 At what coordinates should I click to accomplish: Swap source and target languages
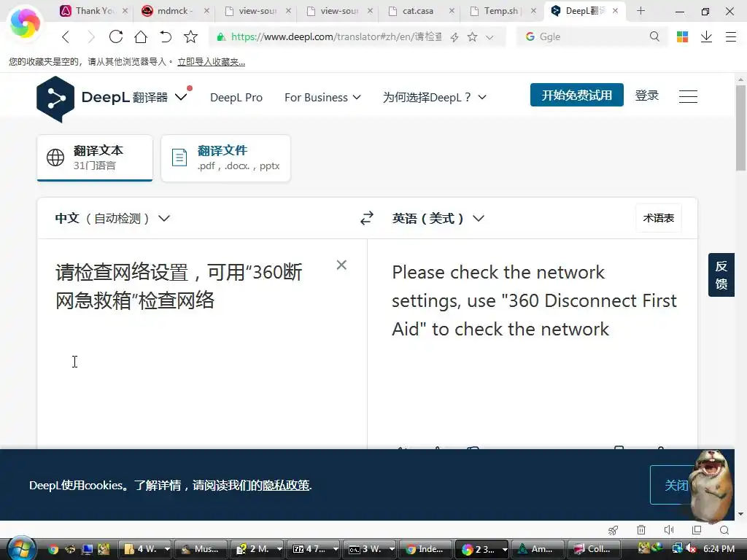click(x=367, y=218)
